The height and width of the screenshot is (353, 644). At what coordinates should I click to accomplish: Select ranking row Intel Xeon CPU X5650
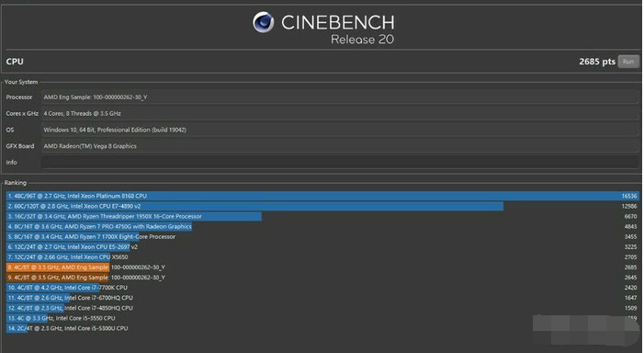tap(322, 256)
